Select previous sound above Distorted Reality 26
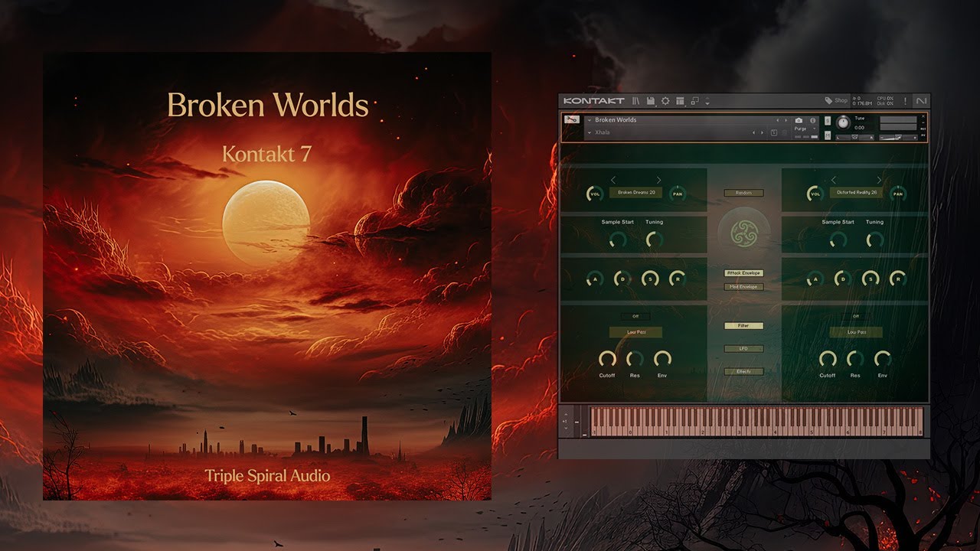This screenshot has height=551, width=980. coord(834,180)
